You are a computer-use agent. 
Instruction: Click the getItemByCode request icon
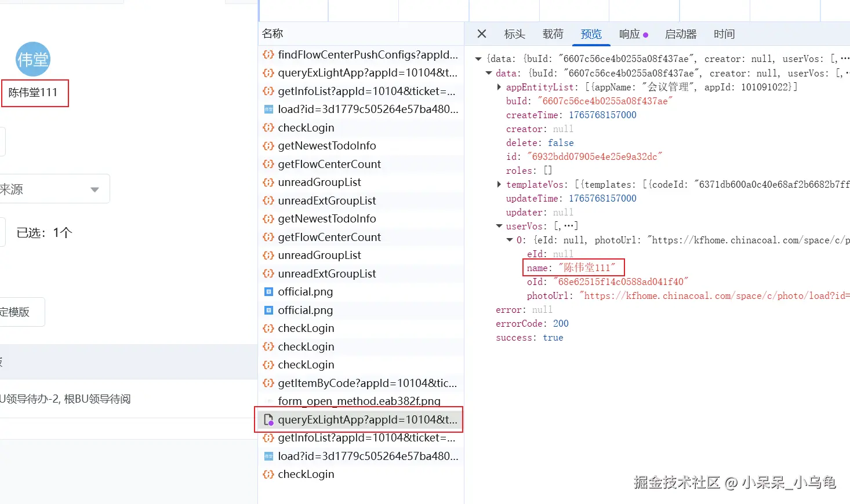point(268,383)
